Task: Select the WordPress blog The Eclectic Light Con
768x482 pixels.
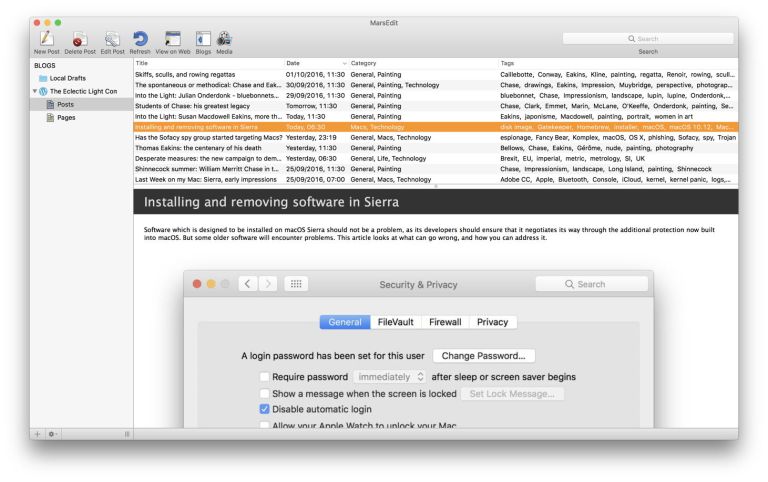Action: click(x=83, y=92)
